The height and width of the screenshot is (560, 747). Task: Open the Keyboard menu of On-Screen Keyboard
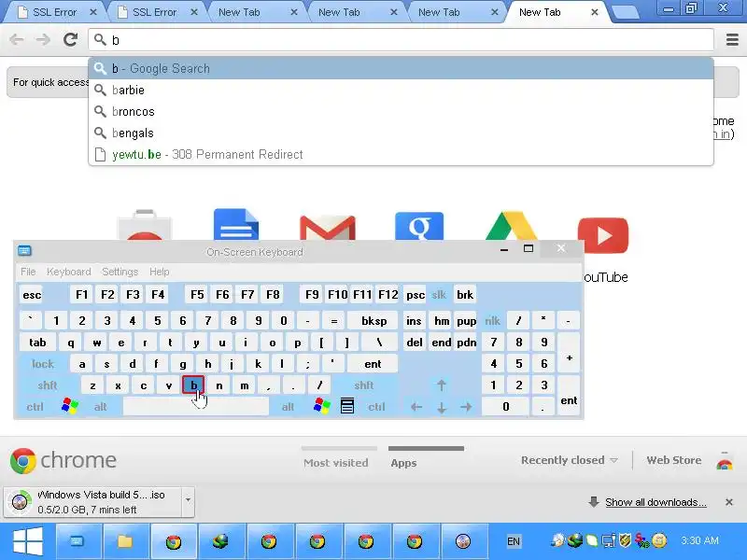68,272
